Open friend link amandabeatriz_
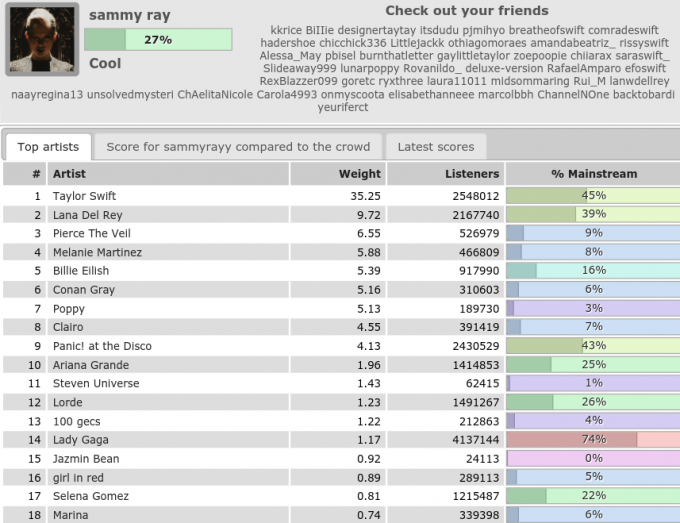The image size is (680, 523). pyautogui.click(x=572, y=43)
